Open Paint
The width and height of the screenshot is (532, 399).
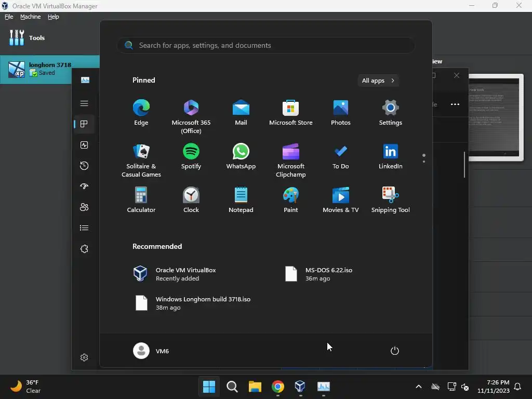[x=291, y=200]
